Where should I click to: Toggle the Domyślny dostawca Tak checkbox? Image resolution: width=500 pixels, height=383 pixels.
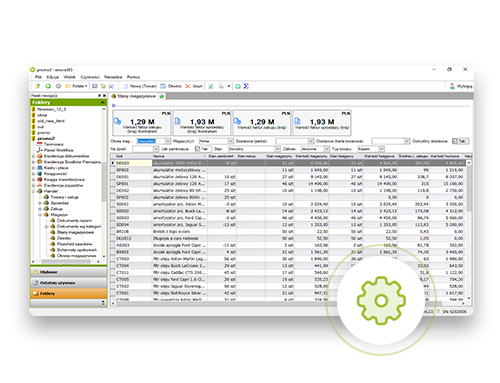(x=455, y=141)
